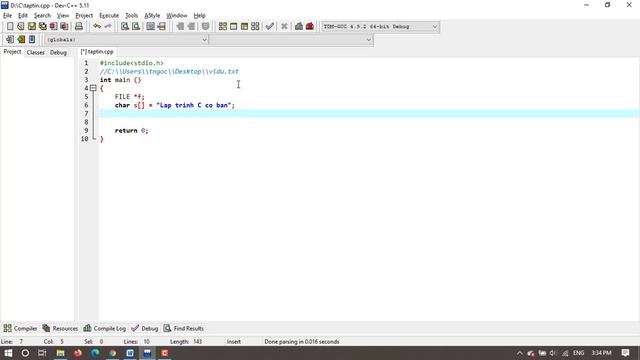
Task: Open the bottom Debug panel tab
Action: click(144, 328)
